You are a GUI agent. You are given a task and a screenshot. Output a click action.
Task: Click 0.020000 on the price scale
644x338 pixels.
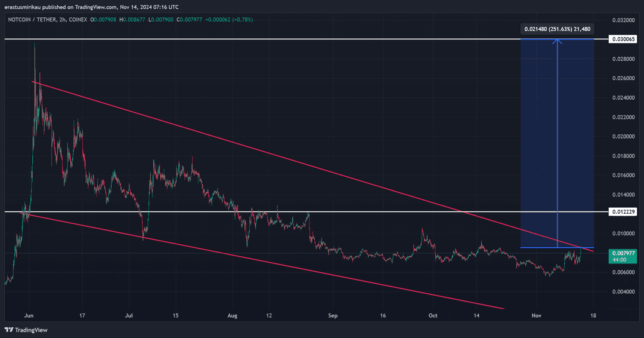(x=624, y=137)
